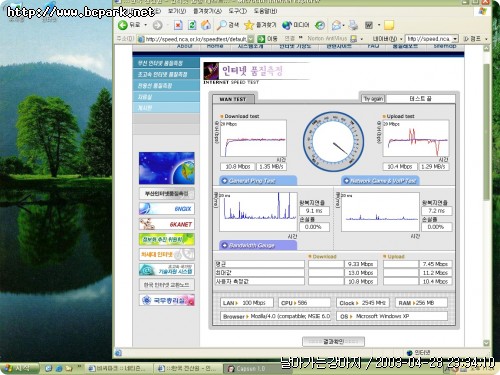Click the green Go (이동) arrow icon
This screenshot has width=500, height=375.
tap(261, 39)
